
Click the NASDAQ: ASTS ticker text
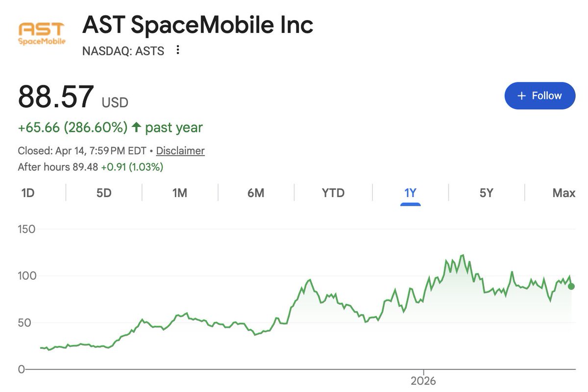point(123,50)
